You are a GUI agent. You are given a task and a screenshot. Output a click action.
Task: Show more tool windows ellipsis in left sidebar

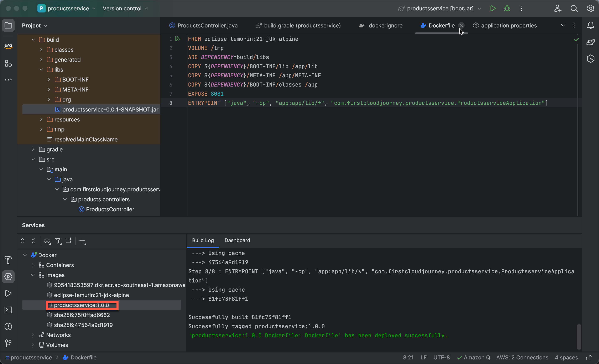(x=8, y=80)
